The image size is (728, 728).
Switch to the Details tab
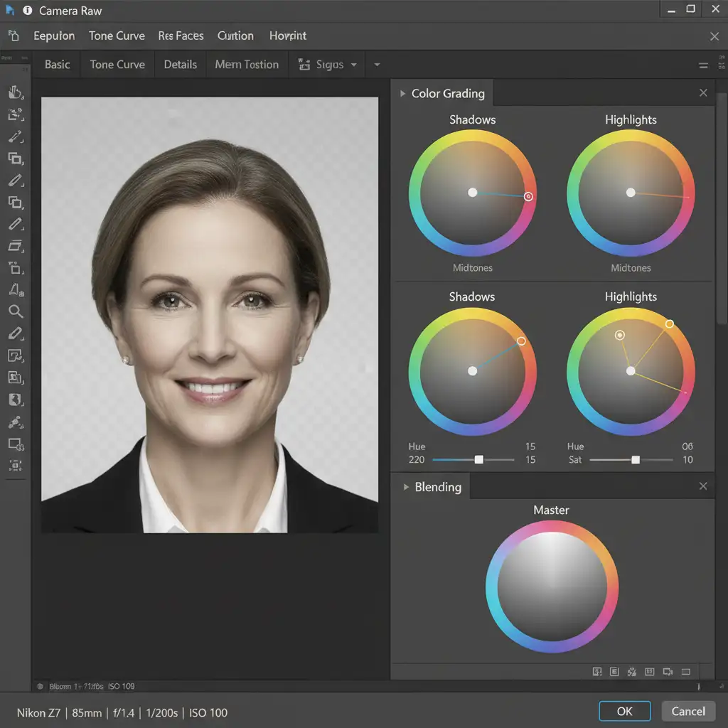tap(180, 65)
